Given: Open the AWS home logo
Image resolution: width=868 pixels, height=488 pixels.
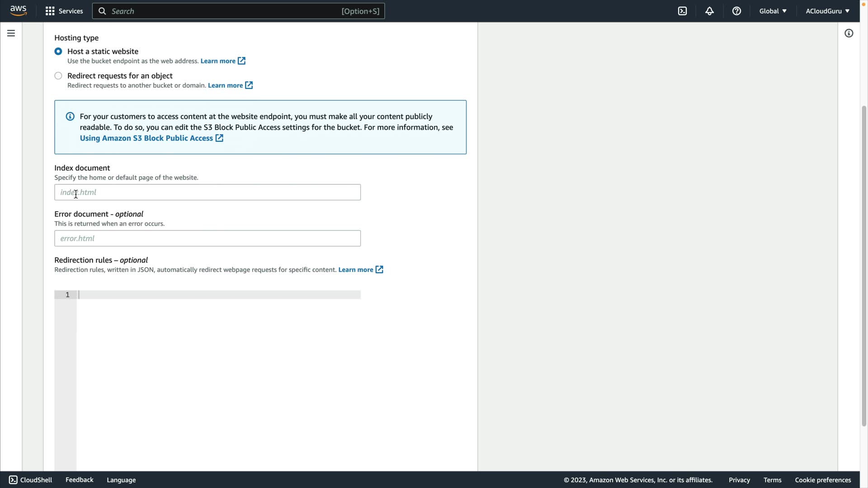Looking at the screenshot, I should (x=18, y=11).
